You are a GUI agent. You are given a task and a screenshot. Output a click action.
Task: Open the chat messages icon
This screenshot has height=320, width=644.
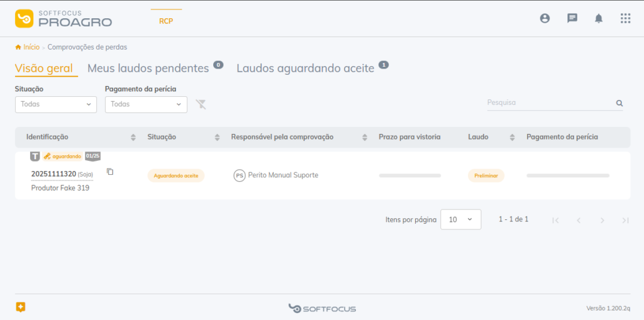click(572, 18)
